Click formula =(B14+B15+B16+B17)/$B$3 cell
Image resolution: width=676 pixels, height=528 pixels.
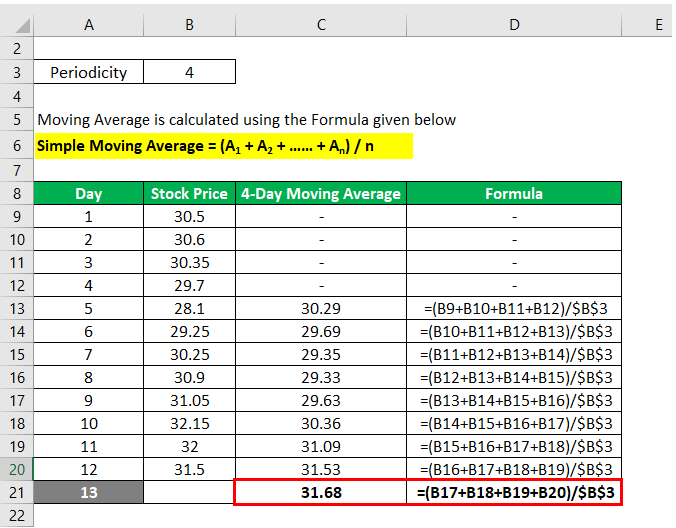(x=514, y=423)
